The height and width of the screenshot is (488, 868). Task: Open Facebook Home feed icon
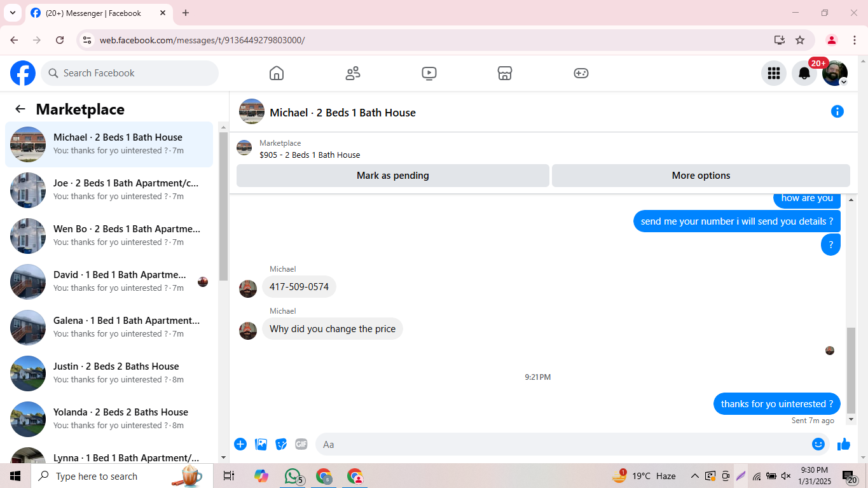[276, 73]
